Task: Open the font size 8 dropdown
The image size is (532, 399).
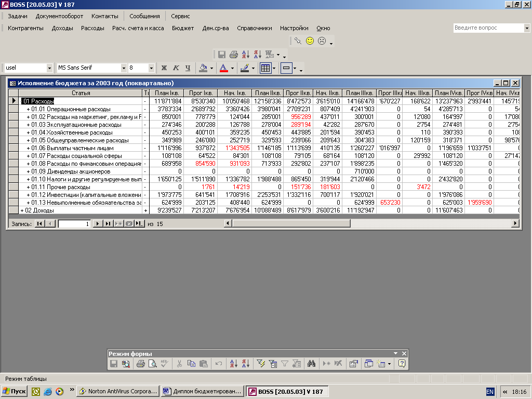Action: click(152, 68)
